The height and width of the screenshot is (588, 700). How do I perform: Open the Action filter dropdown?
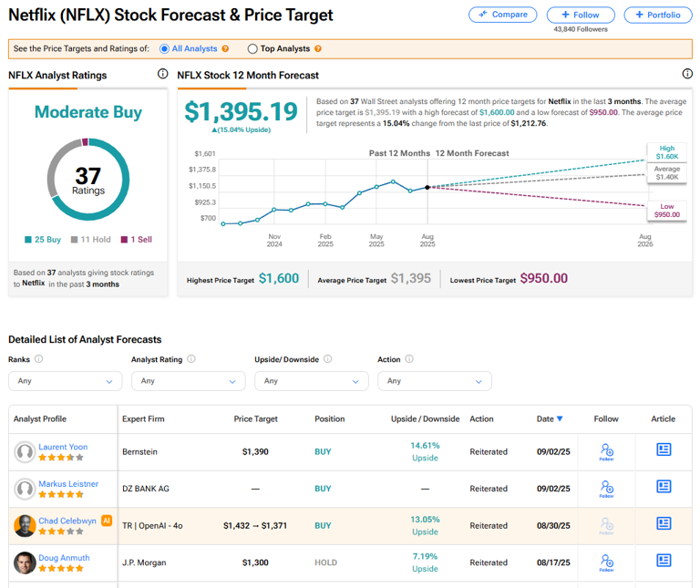[x=435, y=381]
